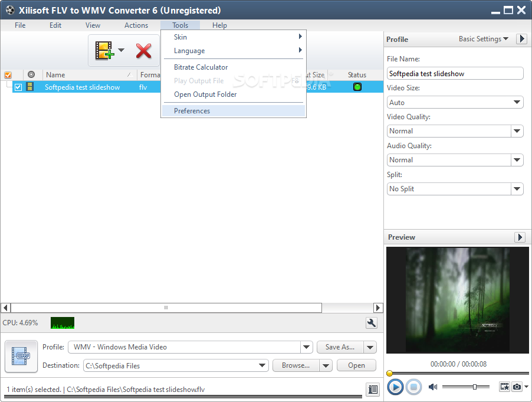Click the Save As dropdown arrow
Viewport: 532px width, 402px height.
click(x=370, y=347)
